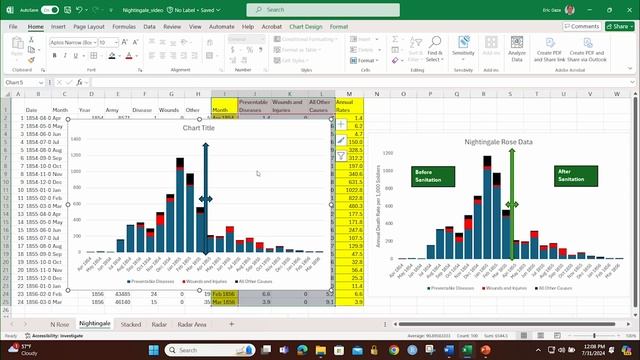Toggle Italic formatting
The image size is (640, 360).
pyautogui.click(x=65, y=56)
